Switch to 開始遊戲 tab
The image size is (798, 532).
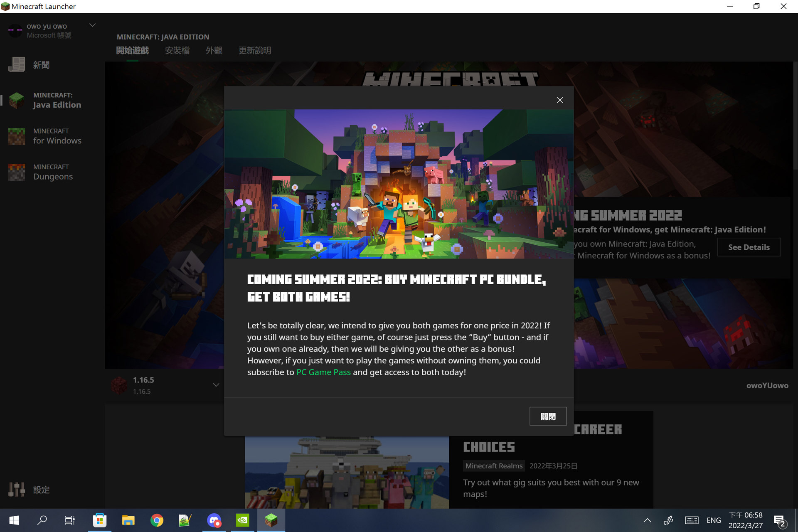(x=132, y=50)
